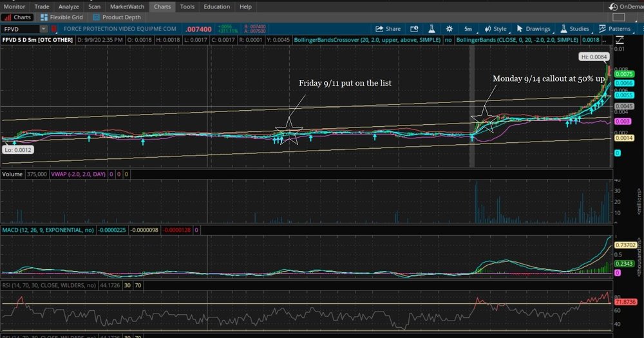
Task: Toggle OnDemand mode
Action: click(x=624, y=6)
